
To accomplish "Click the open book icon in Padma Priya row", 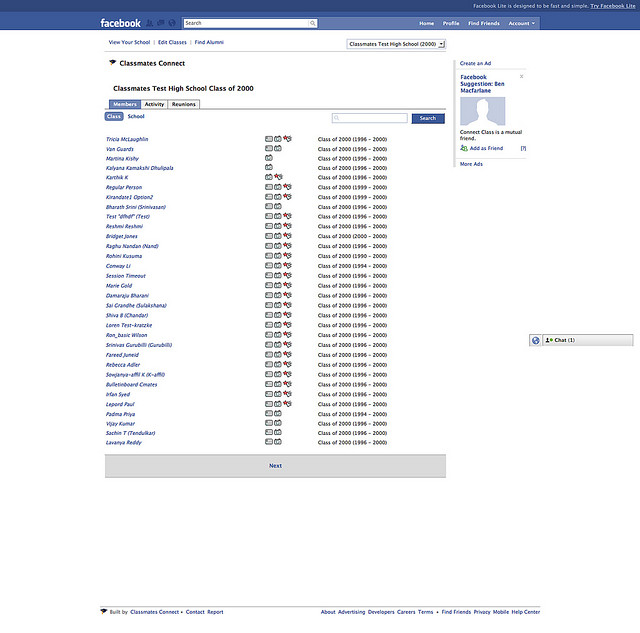I will (x=278, y=413).
